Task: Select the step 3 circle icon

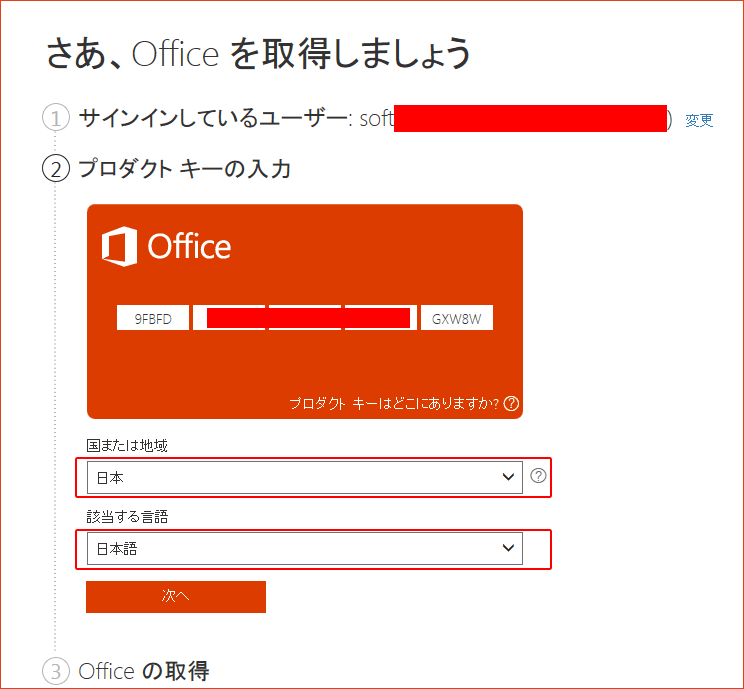Action: click(x=56, y=671)
